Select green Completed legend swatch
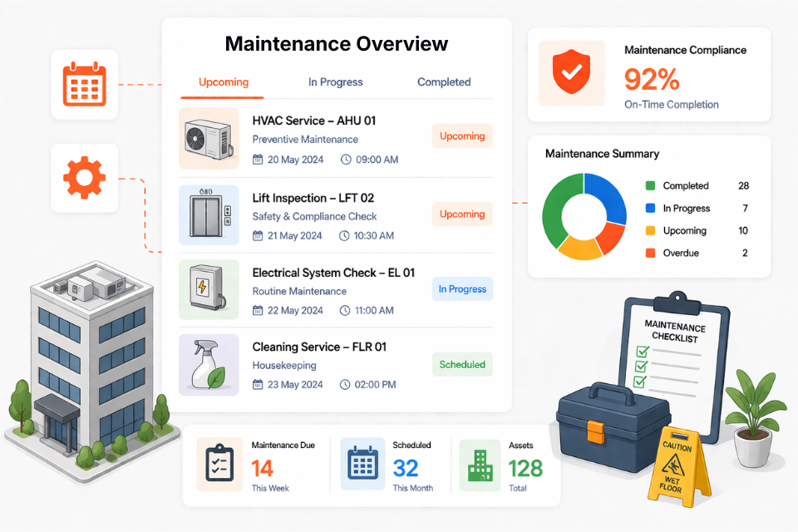This screenshot has width=798, height=532. click(x=650, y=185)
